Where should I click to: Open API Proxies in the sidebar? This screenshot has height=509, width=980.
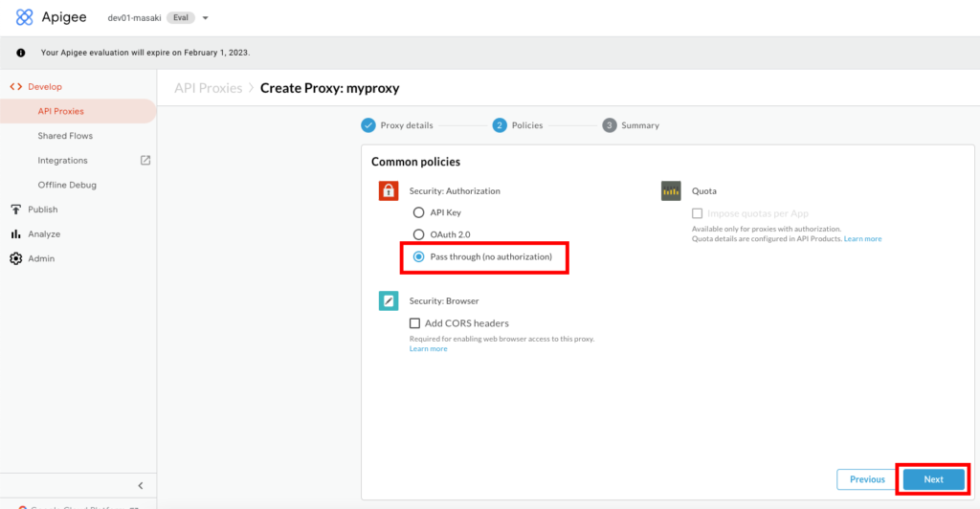click(61, 111)
